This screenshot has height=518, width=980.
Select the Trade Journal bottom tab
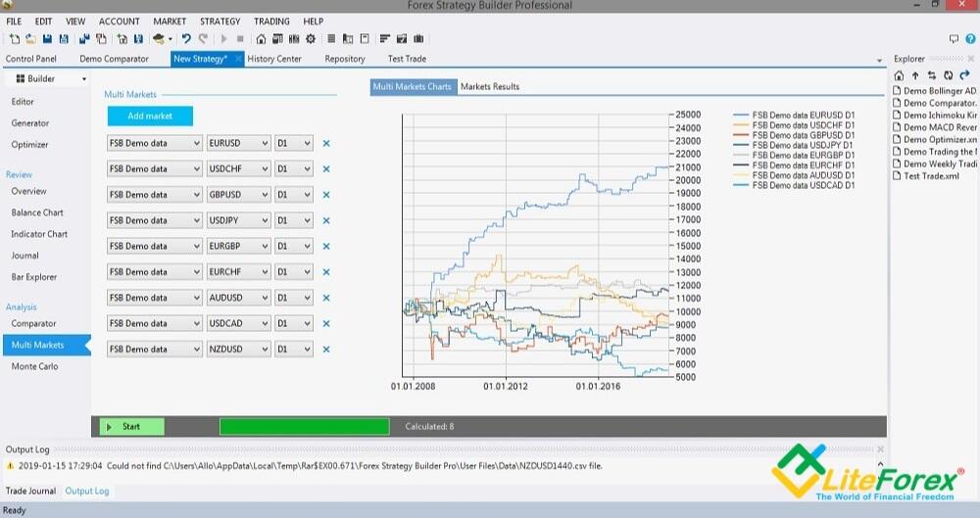click(x=30, y=492)
